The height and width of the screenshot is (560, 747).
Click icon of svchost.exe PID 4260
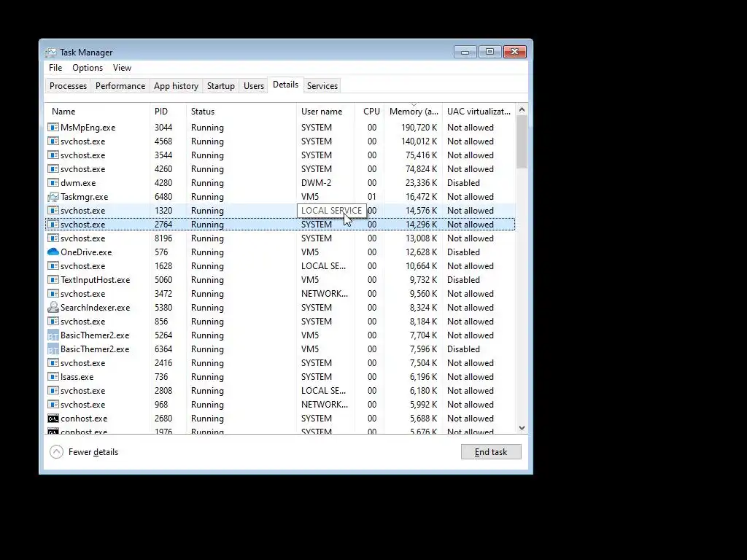(53, 169)
